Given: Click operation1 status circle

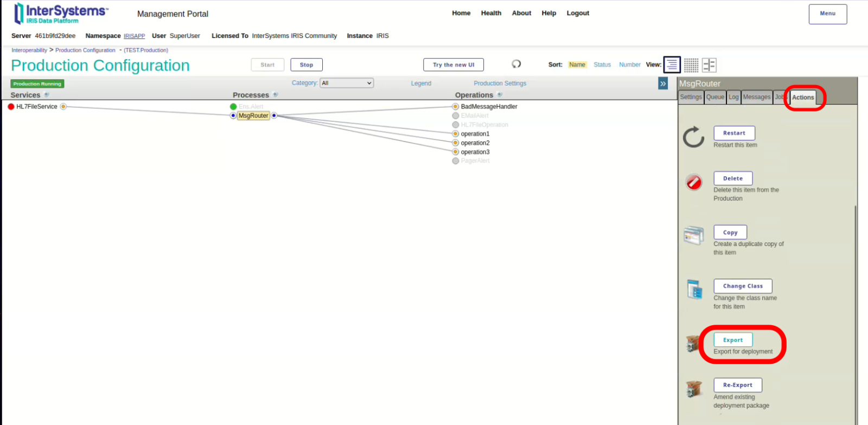Looking at the screenshot, I should 456,134.
